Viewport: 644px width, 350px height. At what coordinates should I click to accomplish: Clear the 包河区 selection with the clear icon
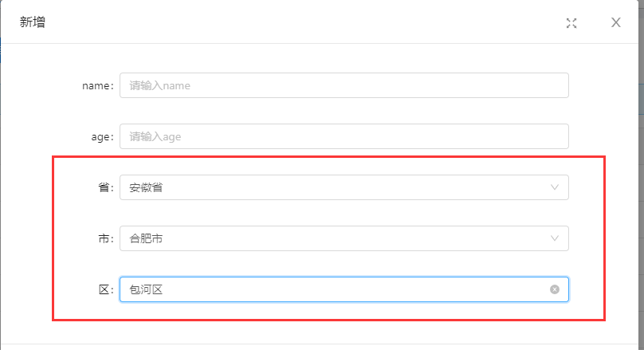pos(555,289)
